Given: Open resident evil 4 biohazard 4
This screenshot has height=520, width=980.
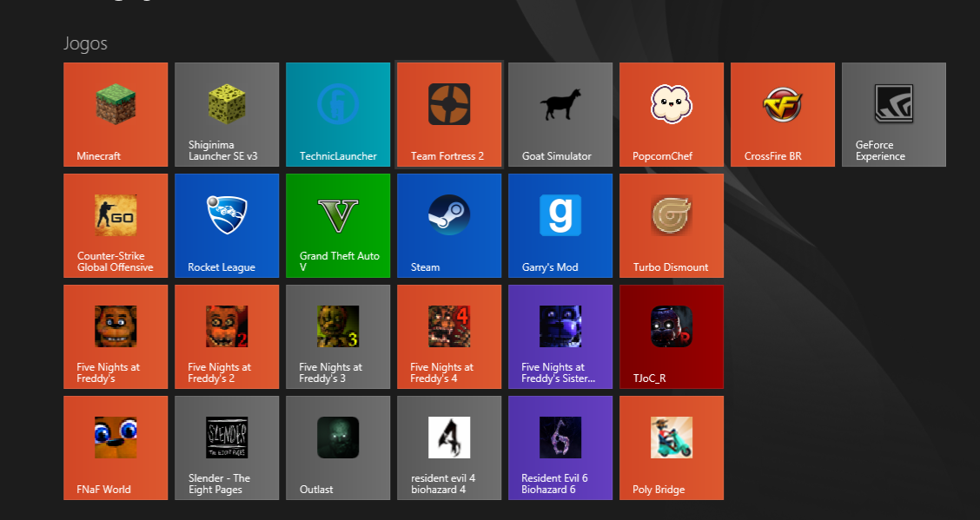Looking at the screenshot, I should coord(449,448).
